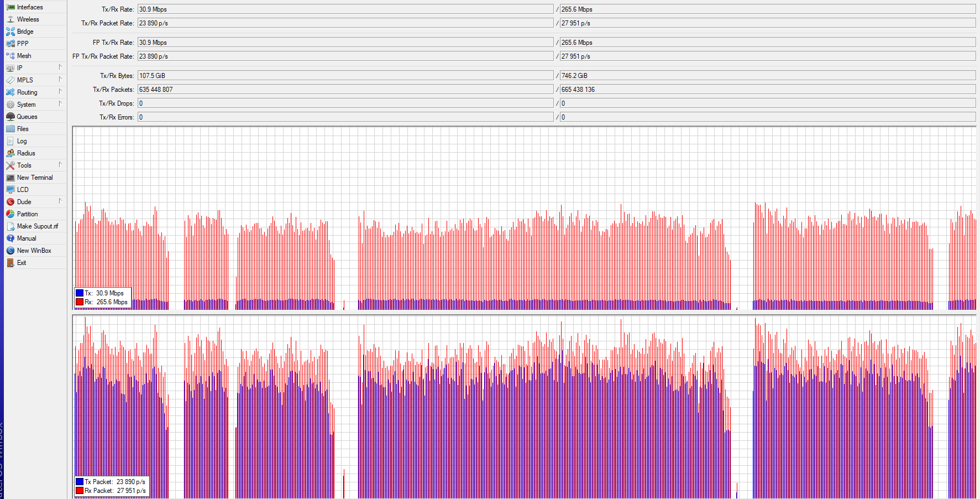Click the Partition icon
980x499 pixels.
click(11, 214)
